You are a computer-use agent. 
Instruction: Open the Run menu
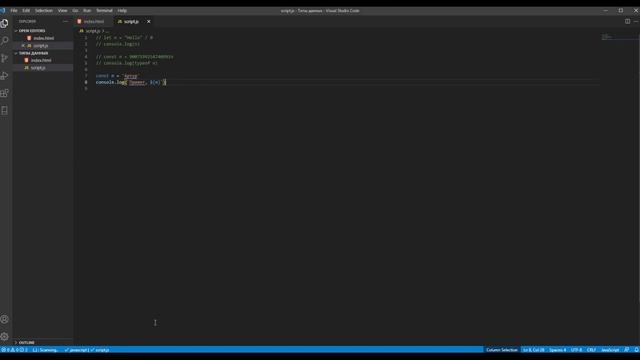87,11
